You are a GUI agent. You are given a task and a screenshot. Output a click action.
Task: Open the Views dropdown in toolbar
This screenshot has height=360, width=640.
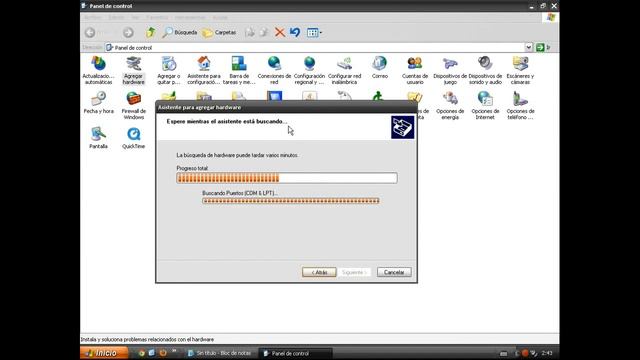tap(314, 32)
